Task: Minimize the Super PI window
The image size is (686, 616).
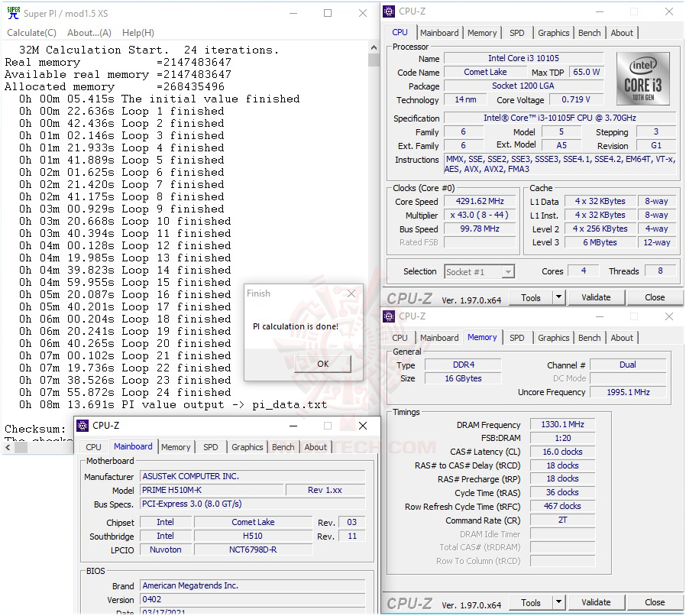Action: coord(293,13)
